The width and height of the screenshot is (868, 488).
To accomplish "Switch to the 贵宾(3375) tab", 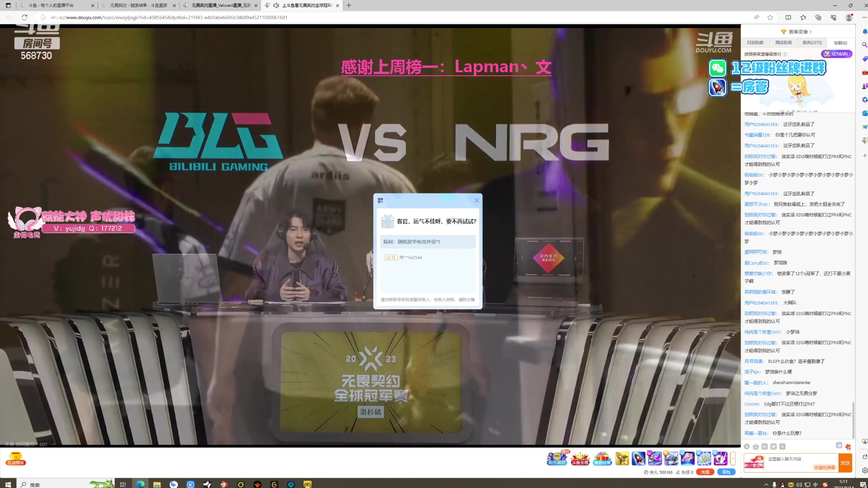I will click(812, 42).
